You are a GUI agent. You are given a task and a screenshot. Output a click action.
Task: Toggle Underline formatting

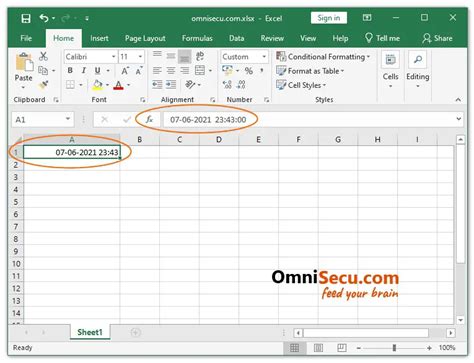(98, 71)
